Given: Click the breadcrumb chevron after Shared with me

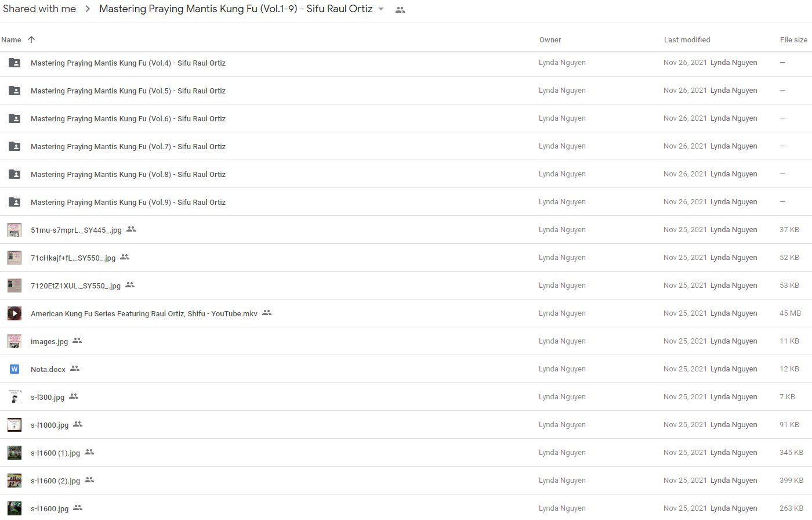Looking at the screenshot, I should click(88, 9).
